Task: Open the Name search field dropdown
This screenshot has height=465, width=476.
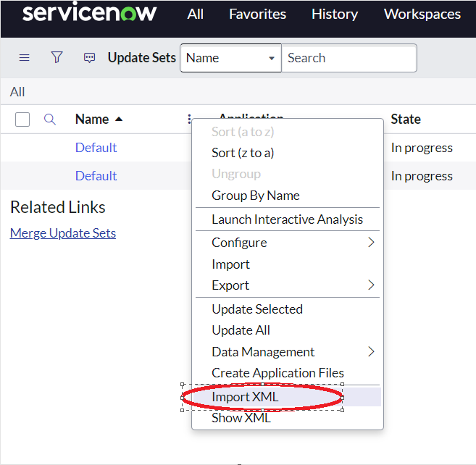Action: (230, 58)
